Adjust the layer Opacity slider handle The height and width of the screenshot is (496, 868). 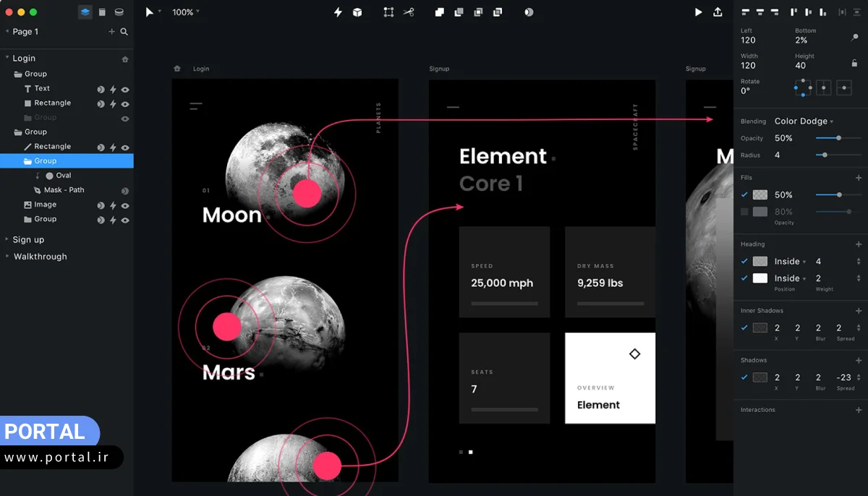click(x=838, y=138)
